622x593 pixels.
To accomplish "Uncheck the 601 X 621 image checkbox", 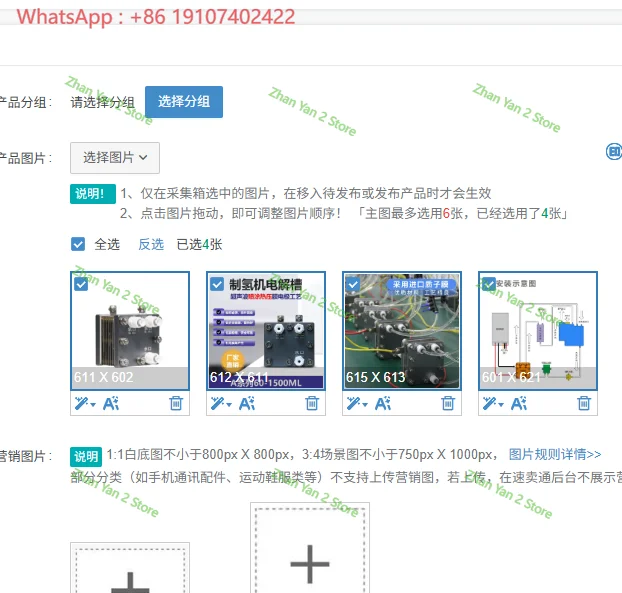I will (489, 284).
